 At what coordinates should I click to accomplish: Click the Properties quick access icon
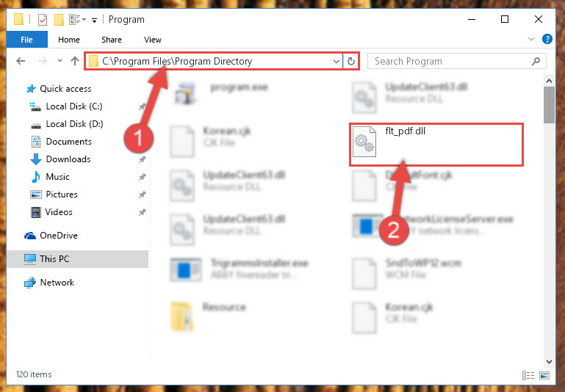coord(43,19)
